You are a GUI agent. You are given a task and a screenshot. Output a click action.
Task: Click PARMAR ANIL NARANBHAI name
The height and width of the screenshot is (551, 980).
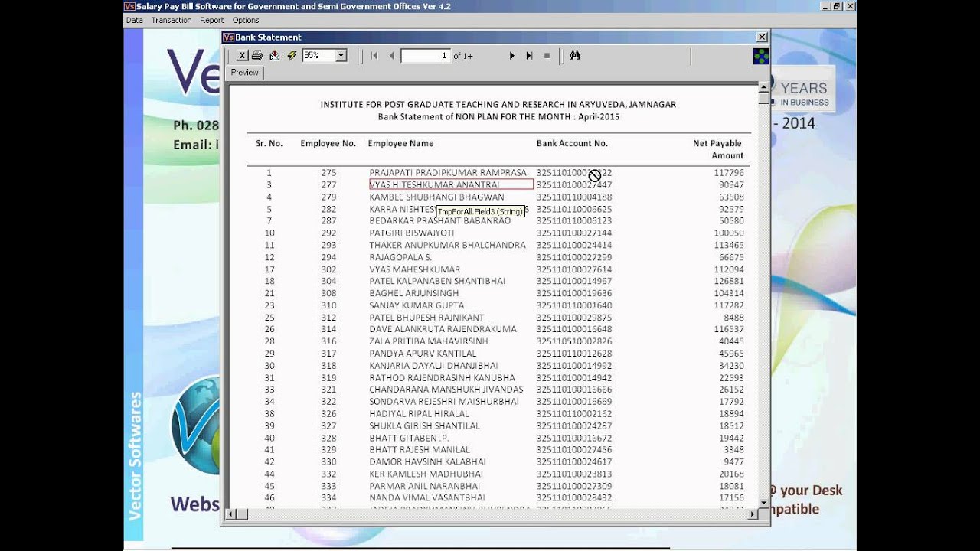point(424,486)
